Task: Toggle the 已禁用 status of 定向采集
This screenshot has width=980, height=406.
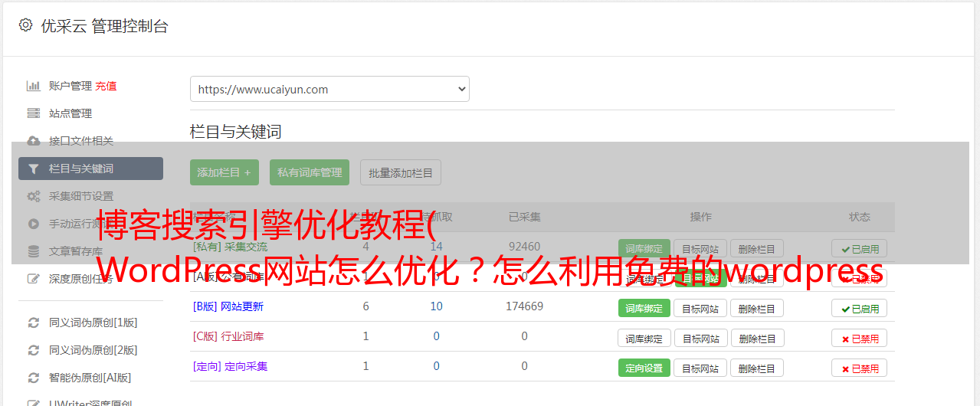Action: point(859,368)
